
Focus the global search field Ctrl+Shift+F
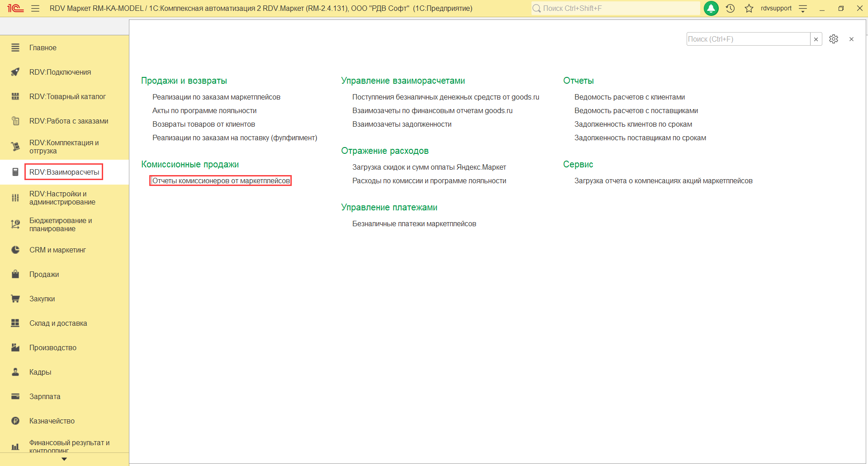[616, 8]
